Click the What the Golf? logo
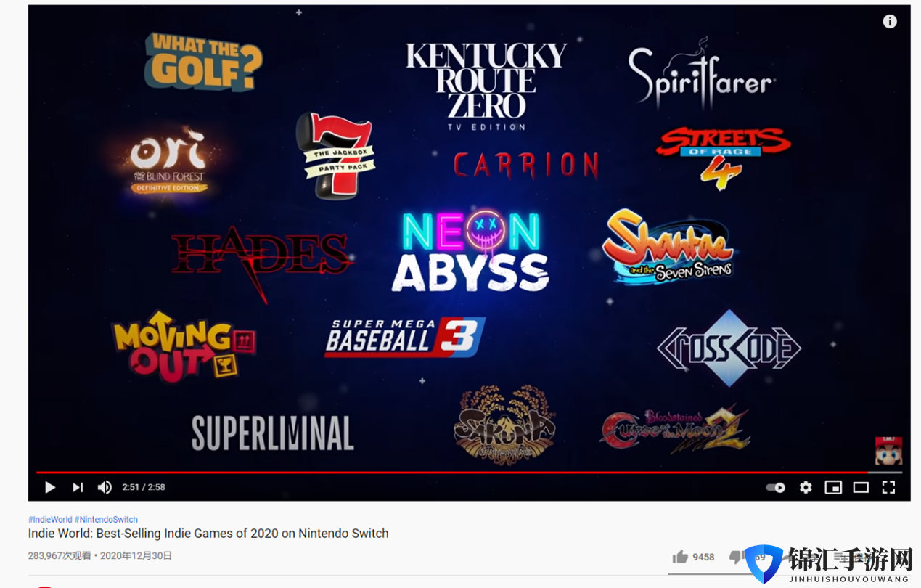The image size is (921, 588). click(203, 61)
